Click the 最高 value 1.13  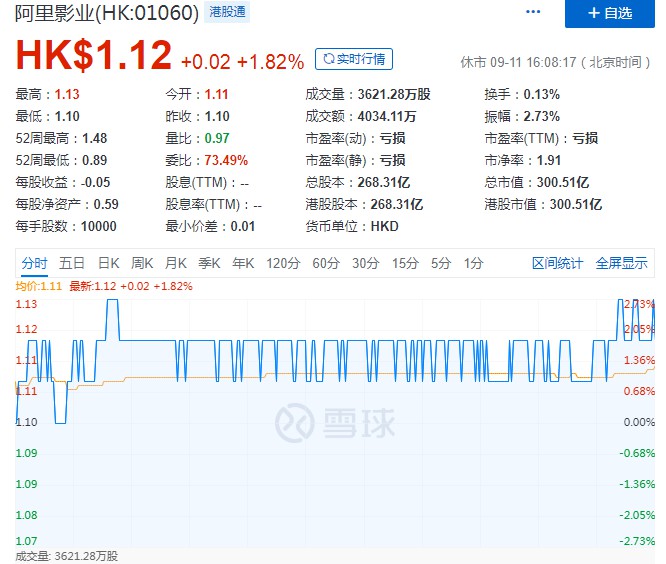[x=67, y=94]
